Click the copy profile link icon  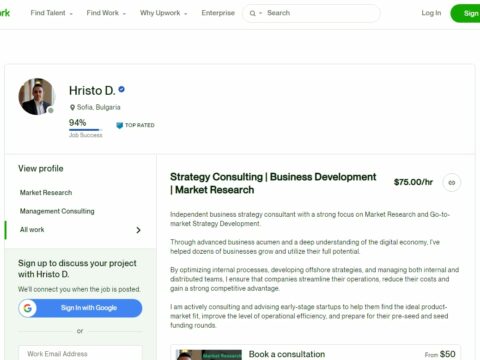(x=452, y=183)
